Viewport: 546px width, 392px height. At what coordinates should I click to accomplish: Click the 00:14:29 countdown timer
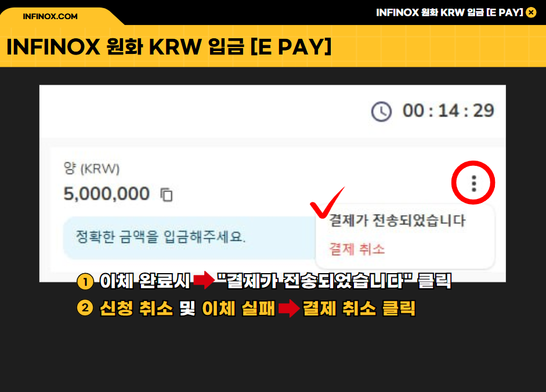point(448,111)
